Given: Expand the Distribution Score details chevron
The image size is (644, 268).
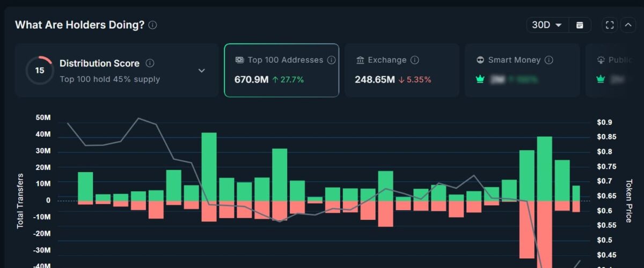Looking at the screenshot, I should [x=202, y=70].
